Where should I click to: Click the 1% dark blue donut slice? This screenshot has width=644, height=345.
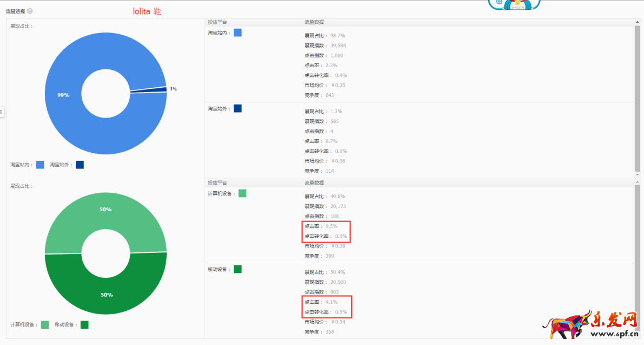tap(162, 89)
